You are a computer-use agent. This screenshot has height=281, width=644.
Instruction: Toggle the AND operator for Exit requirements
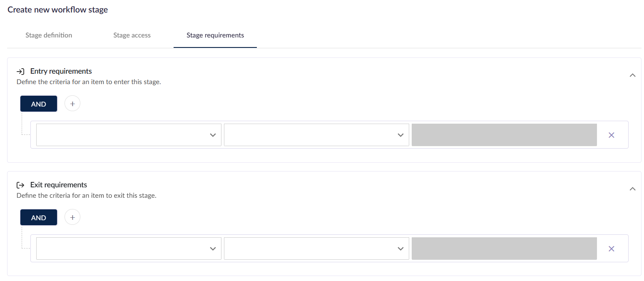(x=38, y=217)
